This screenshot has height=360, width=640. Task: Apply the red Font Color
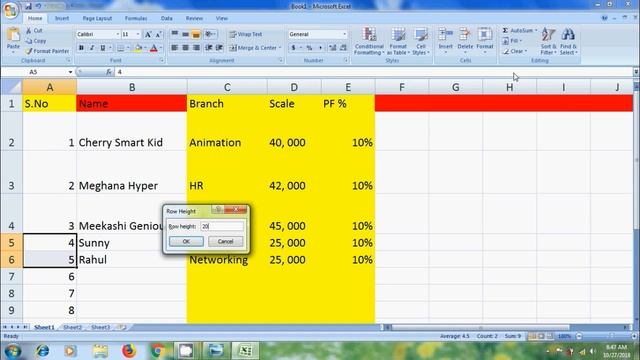click(x=154, y=48)
